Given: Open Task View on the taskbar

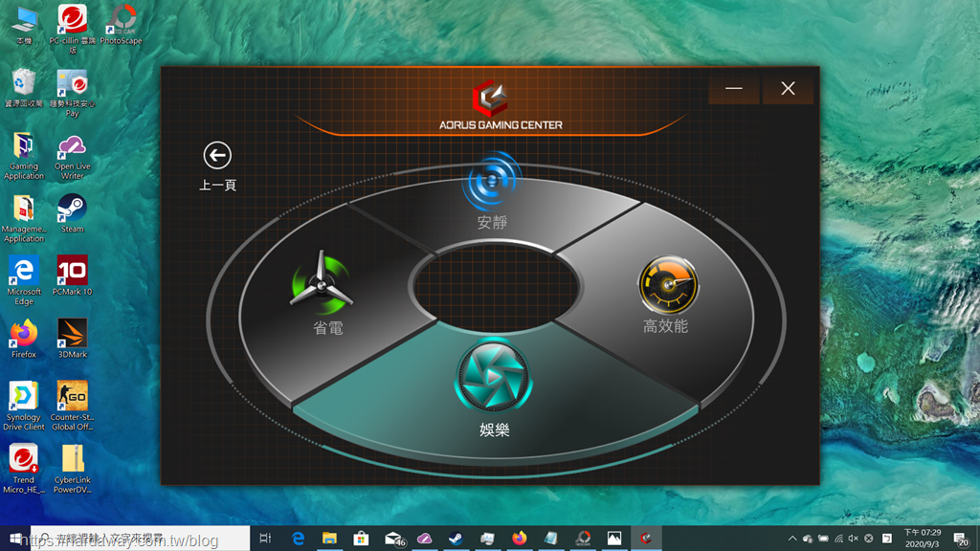Looking at the screenshot, I should coord(266,539).
